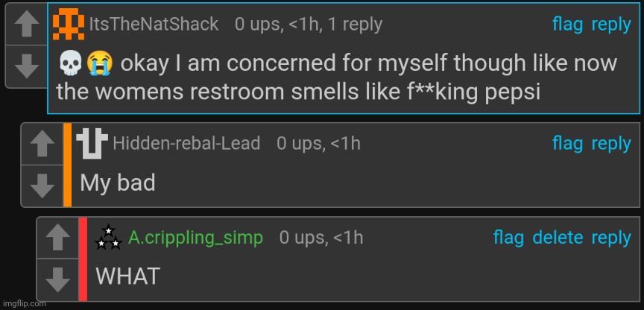
Task: Downvote Hidden-rebal-Lead's "My bad" comment
Action: [x=42, y=184]
